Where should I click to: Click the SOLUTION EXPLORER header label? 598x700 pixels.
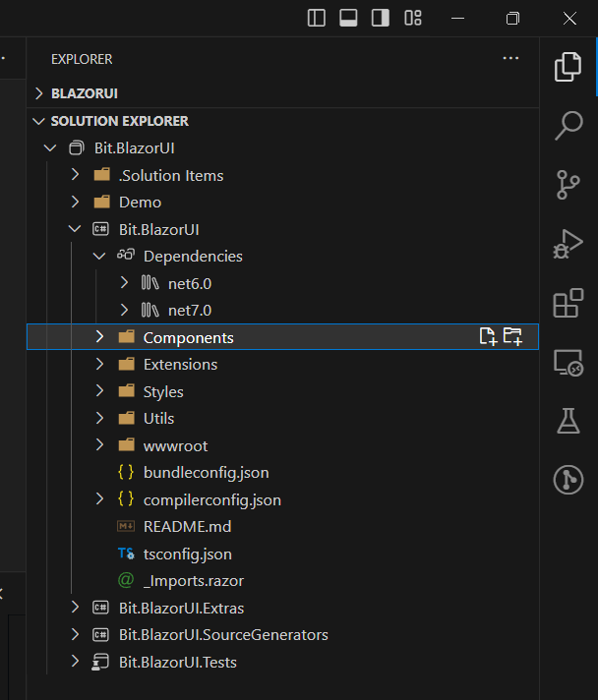[x=120, y=121]
